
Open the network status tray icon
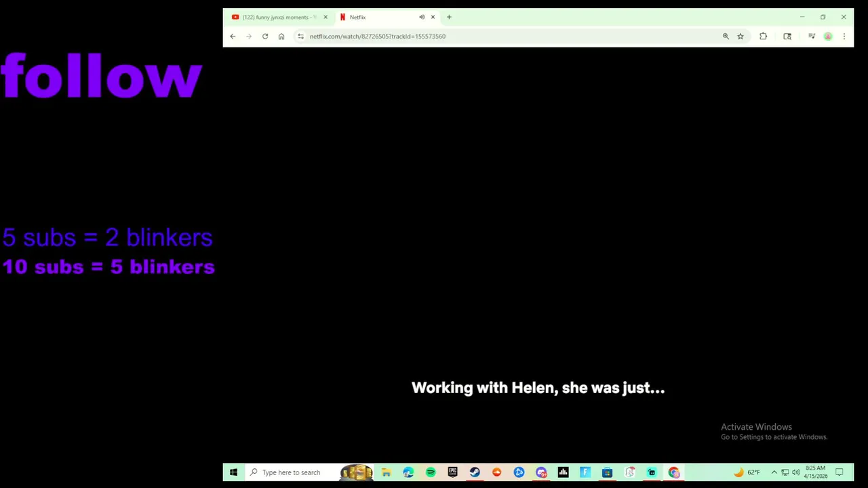(x=785, y=472)
